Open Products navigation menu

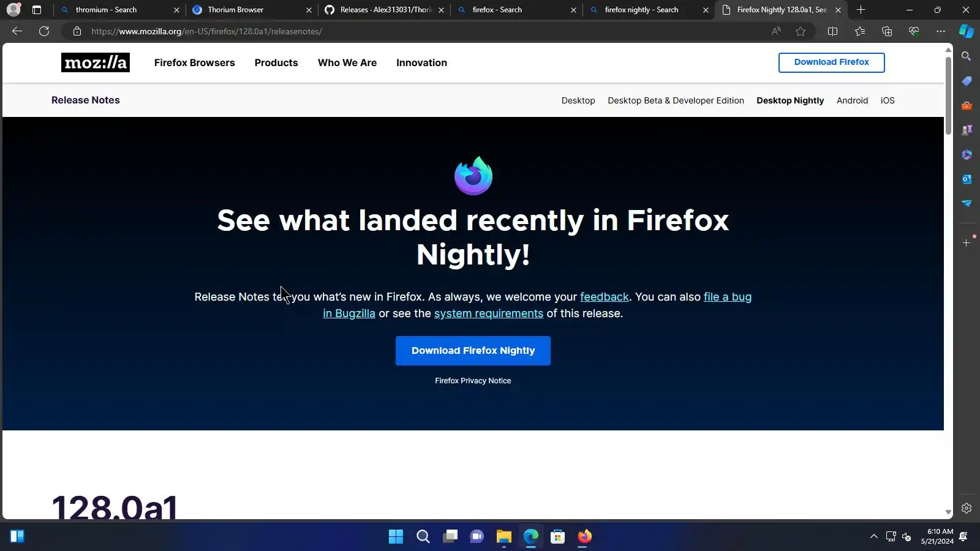click(x=276, y=62)
